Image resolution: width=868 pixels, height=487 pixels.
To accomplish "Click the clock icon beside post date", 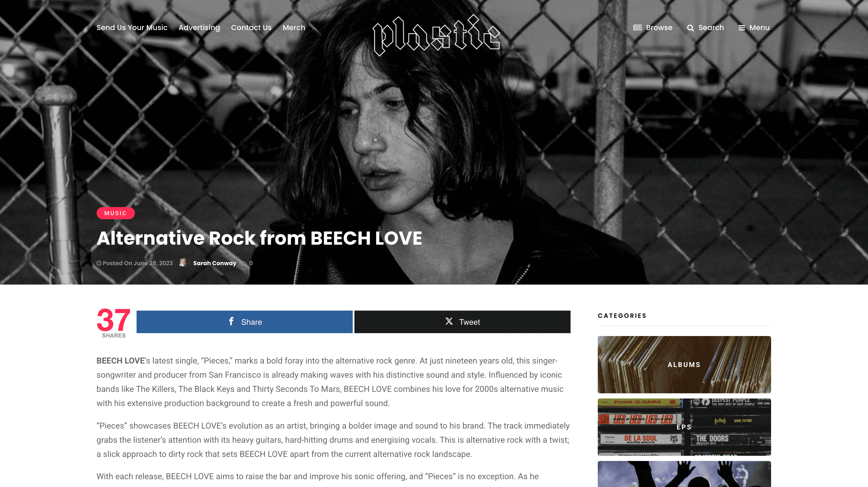I will pos(99,263).
